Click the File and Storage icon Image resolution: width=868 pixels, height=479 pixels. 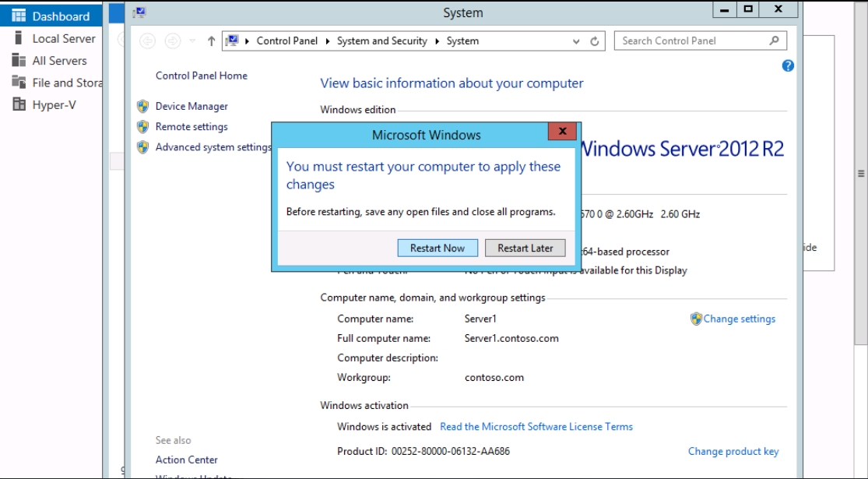19,82
